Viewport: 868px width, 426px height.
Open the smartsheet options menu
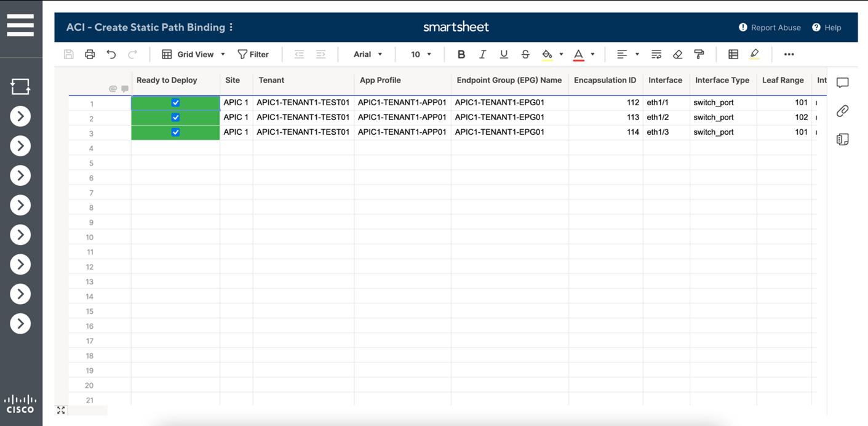point(230,28)
